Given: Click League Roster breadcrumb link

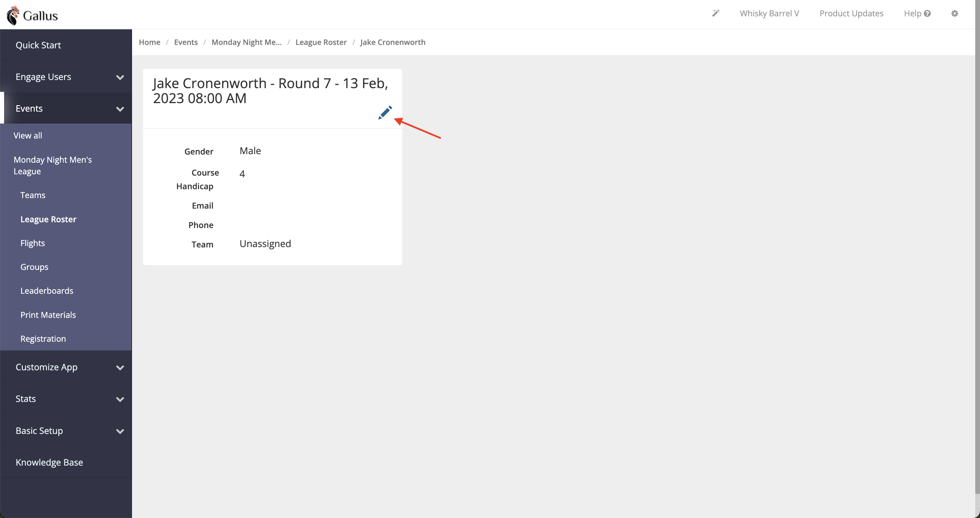Looking at the screenshot, I should pyautogui.click(x=321, y=42).
